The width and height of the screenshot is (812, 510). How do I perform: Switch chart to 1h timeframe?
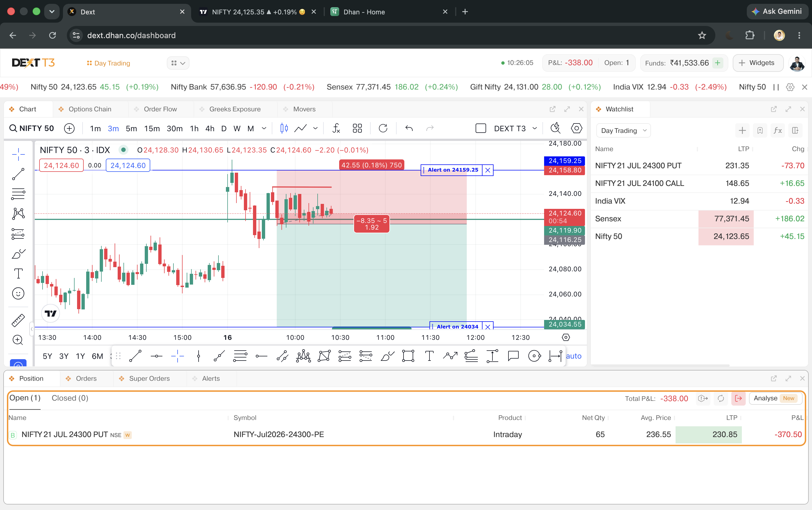point(194,128)
